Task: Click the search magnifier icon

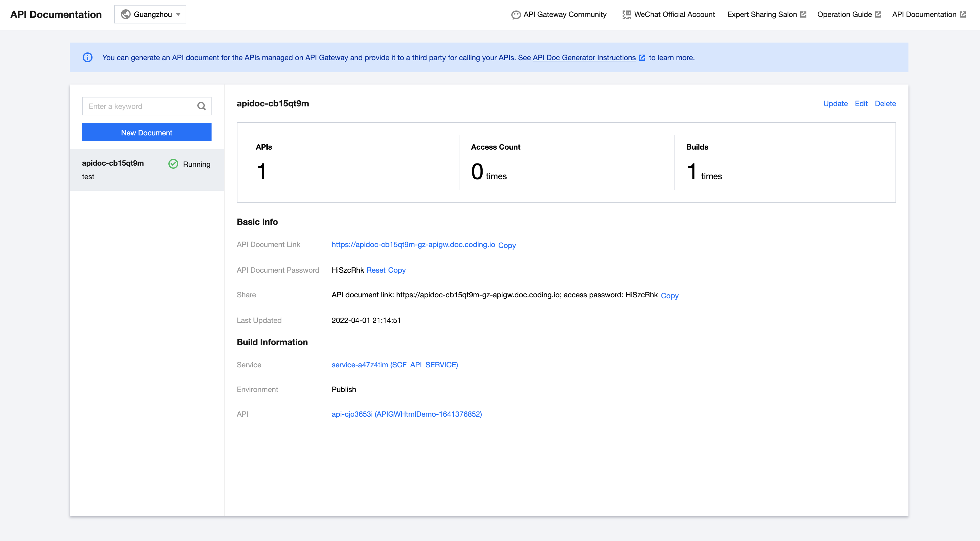Action: click(201, 106)
